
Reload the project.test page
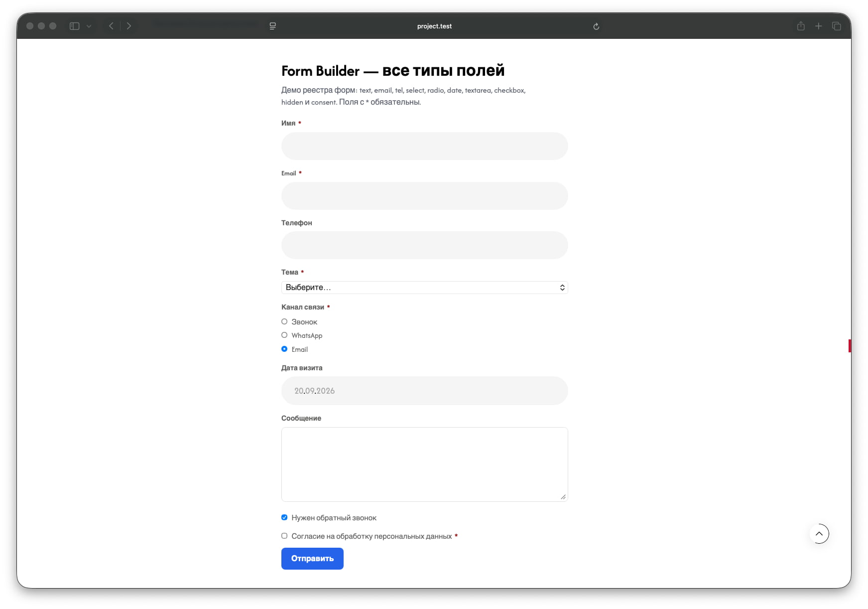tap(596, 26)
